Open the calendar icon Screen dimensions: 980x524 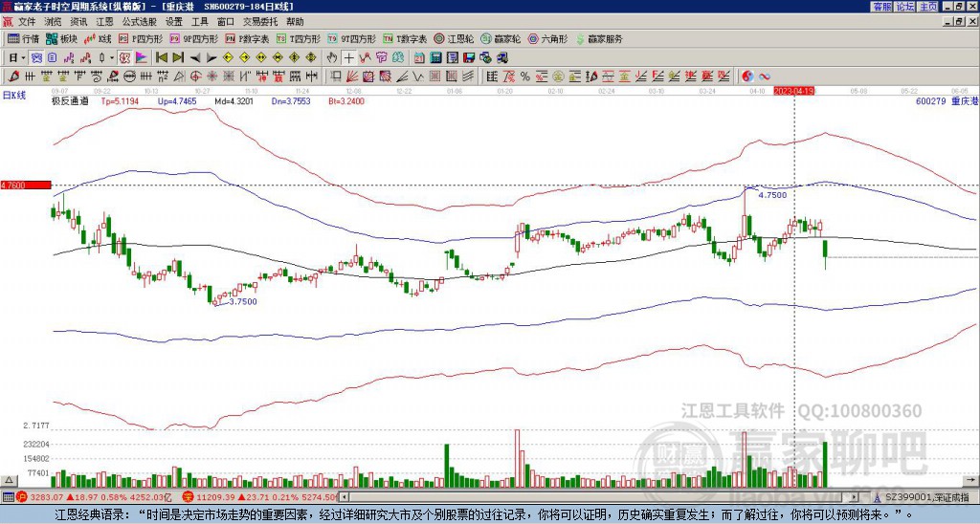point(419,57)
